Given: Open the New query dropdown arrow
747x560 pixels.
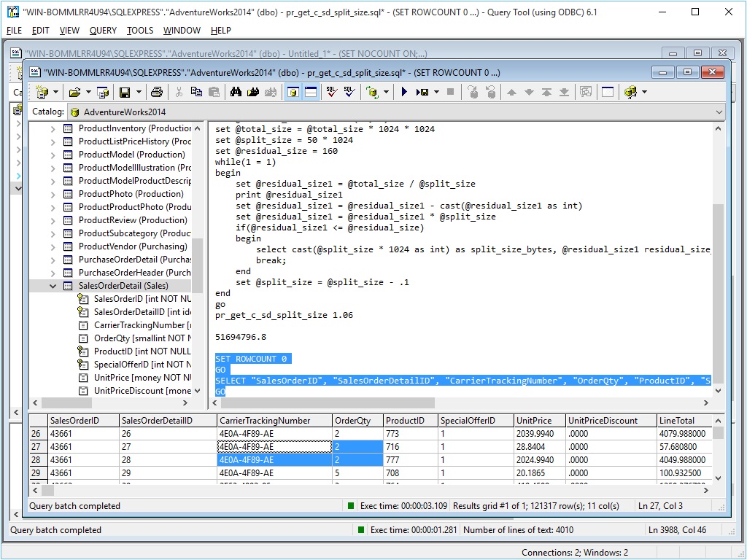Looking at the screenshot, I should click(x=55, y=92).
